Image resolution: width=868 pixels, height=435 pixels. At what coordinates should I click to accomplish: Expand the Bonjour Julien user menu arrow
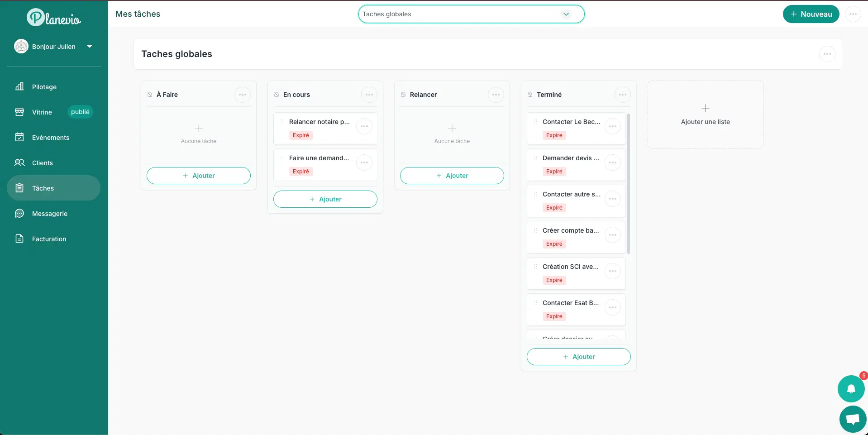tap(90, 46)
